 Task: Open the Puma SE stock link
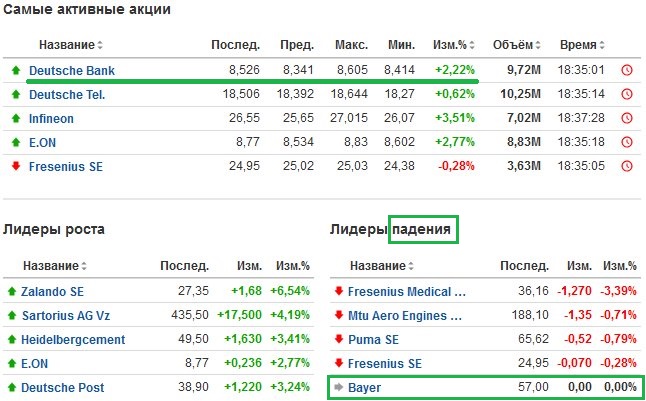(x=373, y=339)
